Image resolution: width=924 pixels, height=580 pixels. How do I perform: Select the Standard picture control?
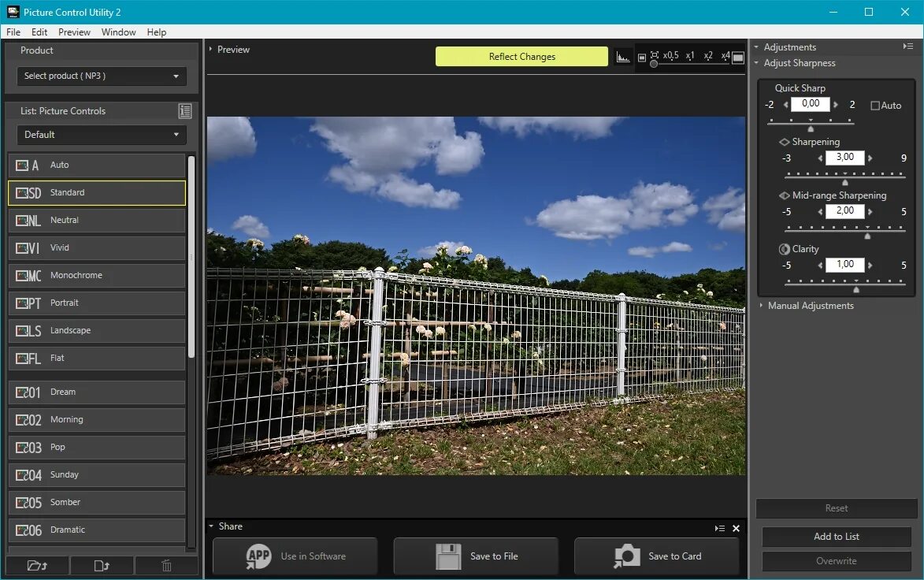tap(97, 193)
